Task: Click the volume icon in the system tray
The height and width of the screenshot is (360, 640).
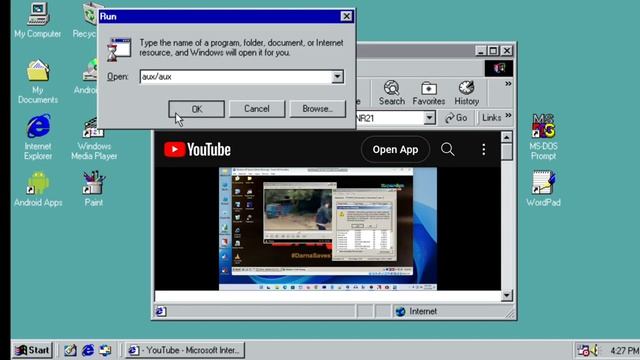Action: tap(594, 350)
